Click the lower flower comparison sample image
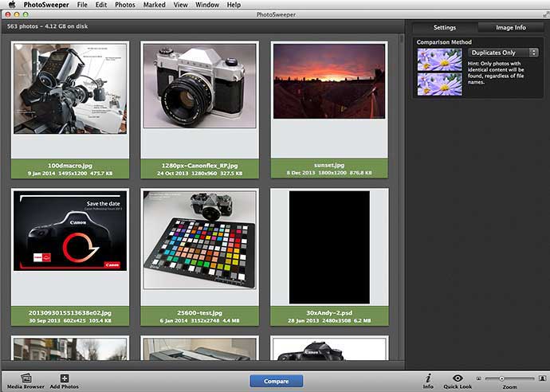Image resolution: width=550 pixels, height=392 pixels. pyautogui.click(x=439, y=84)
